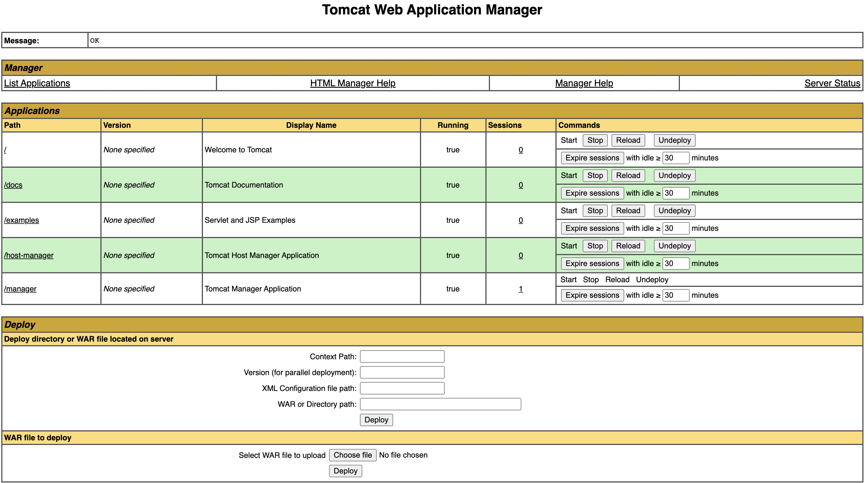Viewport: 868px width, 483px height.
Task: Expire sessions for /manager application
Action: click(x=592, y=295)
